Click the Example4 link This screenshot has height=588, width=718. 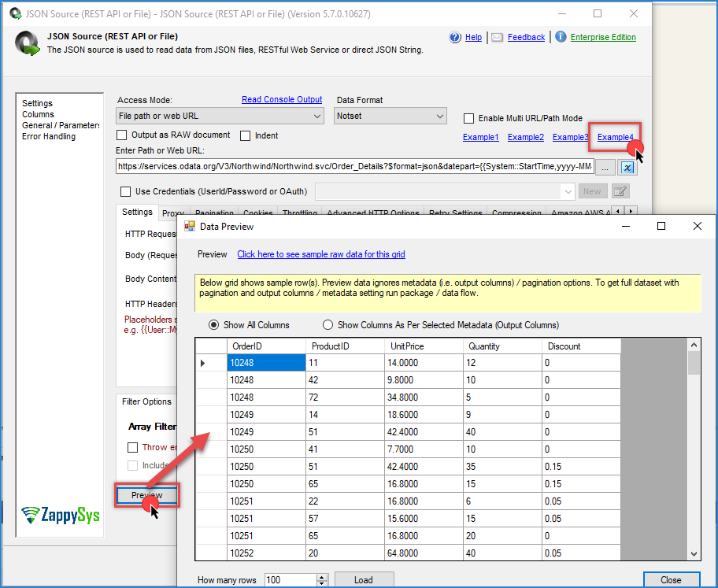pyautogui.click(x=615, y=137)
